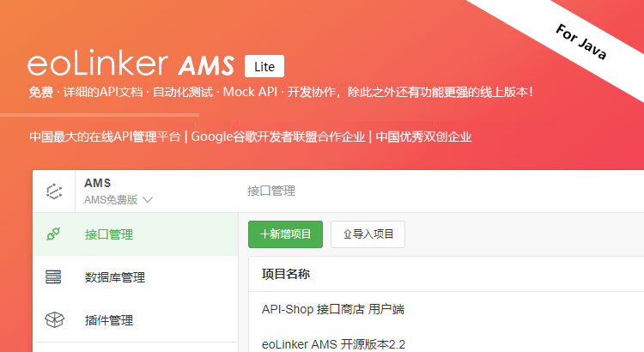The width and height of the screenshot is (644, 352).
Task: Open project API-Shop 接口商店 用户端
Action: point(333,309)
